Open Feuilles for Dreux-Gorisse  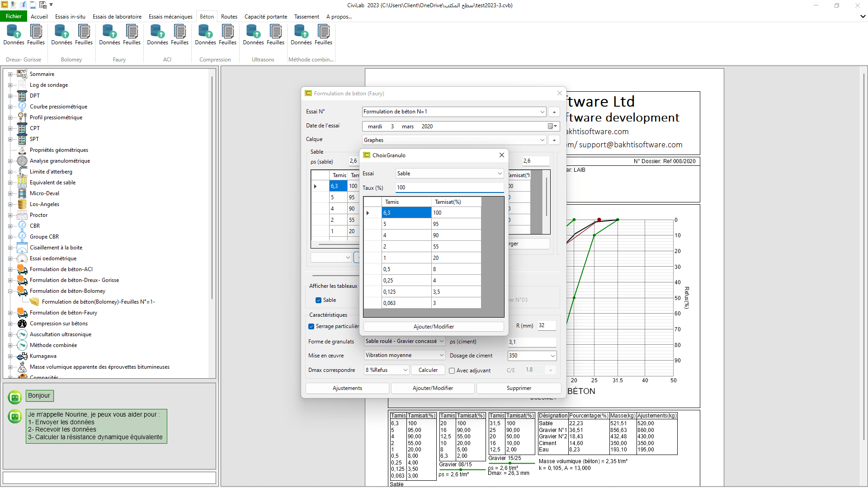36,35
